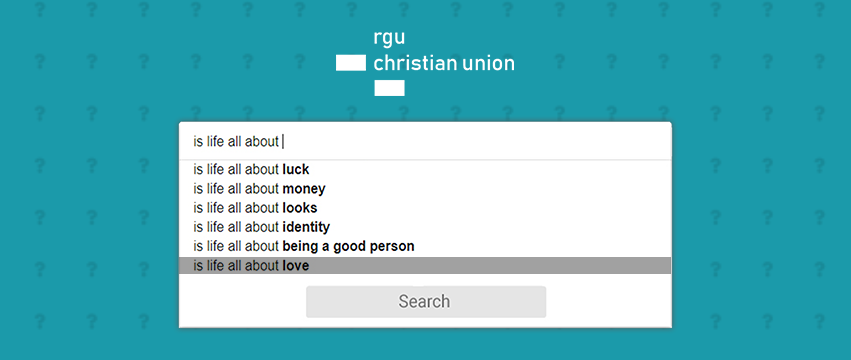Image resolution: width=851 pixels, height=360 pixels.
Task: Pick 'is life all about identity' suggestion
Action: tap(425, 227)
